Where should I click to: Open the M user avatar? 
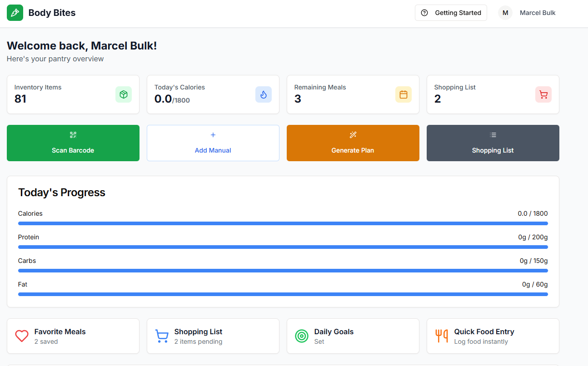coord(505,13)
